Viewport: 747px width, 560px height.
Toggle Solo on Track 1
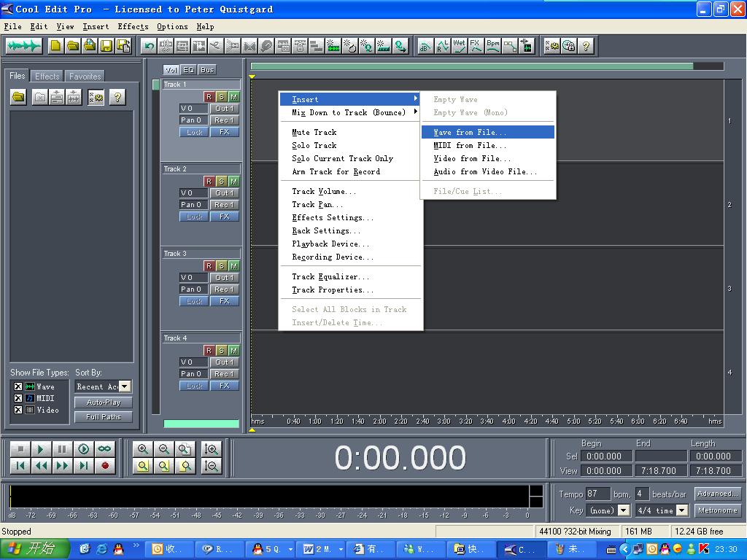point(221,97)
